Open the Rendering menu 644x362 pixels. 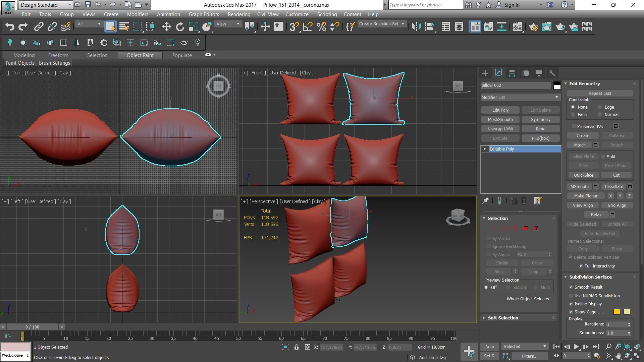pos(239,14)
